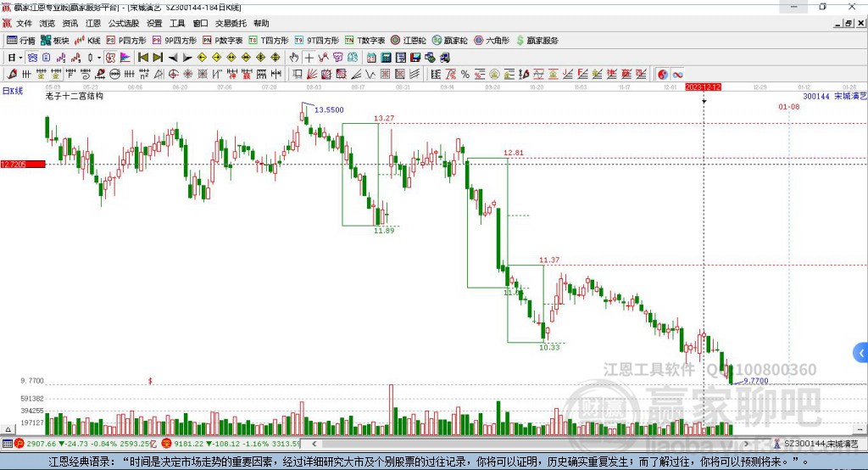
Task: Click the floppy-disk save icon
Action: click(415, 58)
